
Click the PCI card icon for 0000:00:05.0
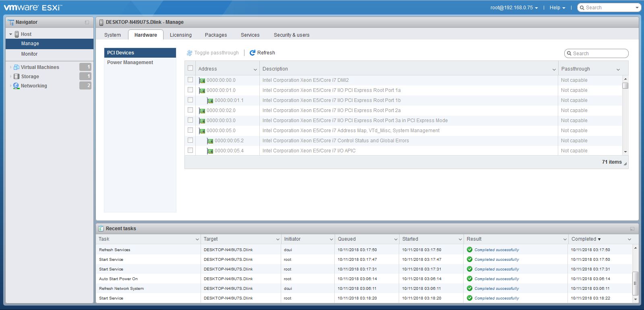(x=202, y=131)
